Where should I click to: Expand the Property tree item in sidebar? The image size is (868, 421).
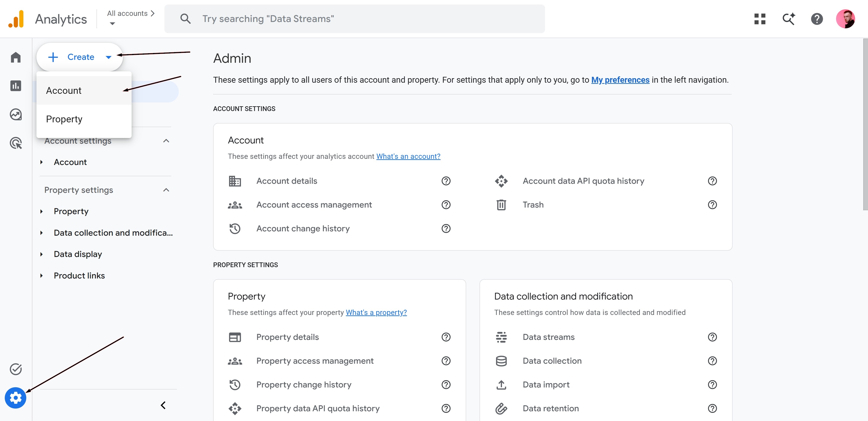point(41,211)
